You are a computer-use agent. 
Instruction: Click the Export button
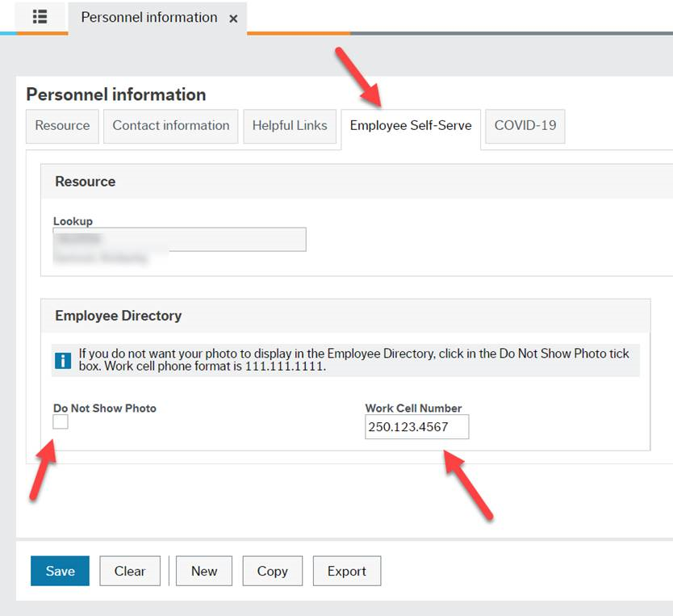pyautogui.click(x=347, y=571)
